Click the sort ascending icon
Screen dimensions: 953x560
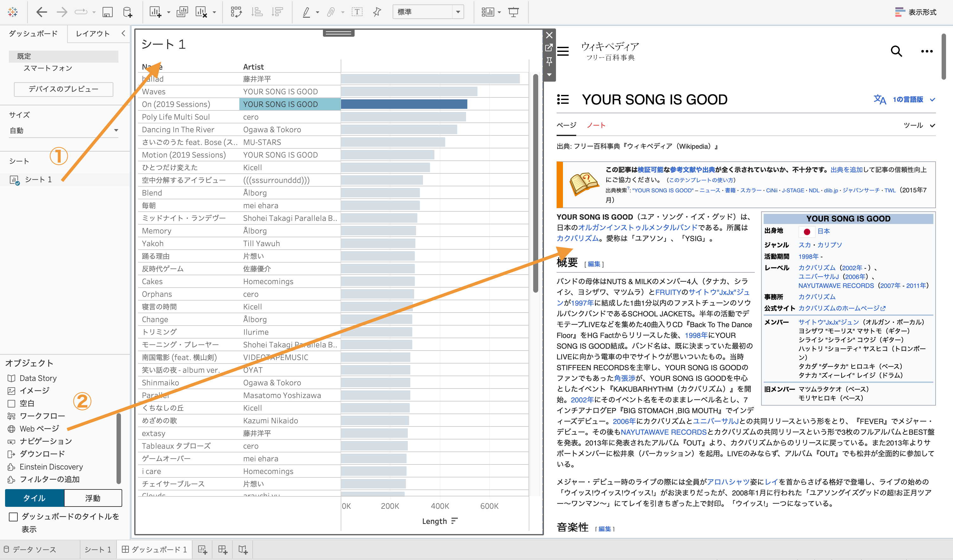coord(257,12)
